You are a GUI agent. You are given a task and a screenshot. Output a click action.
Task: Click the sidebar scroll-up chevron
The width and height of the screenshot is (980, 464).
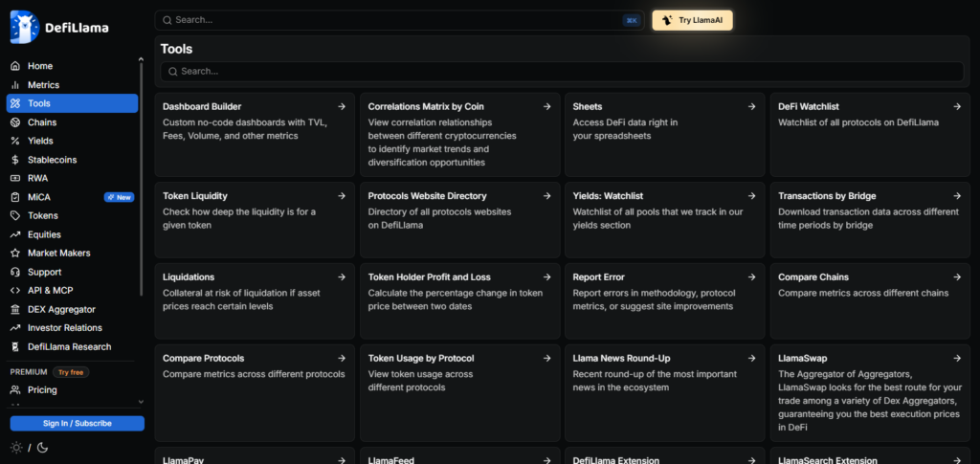click(141, 59)
